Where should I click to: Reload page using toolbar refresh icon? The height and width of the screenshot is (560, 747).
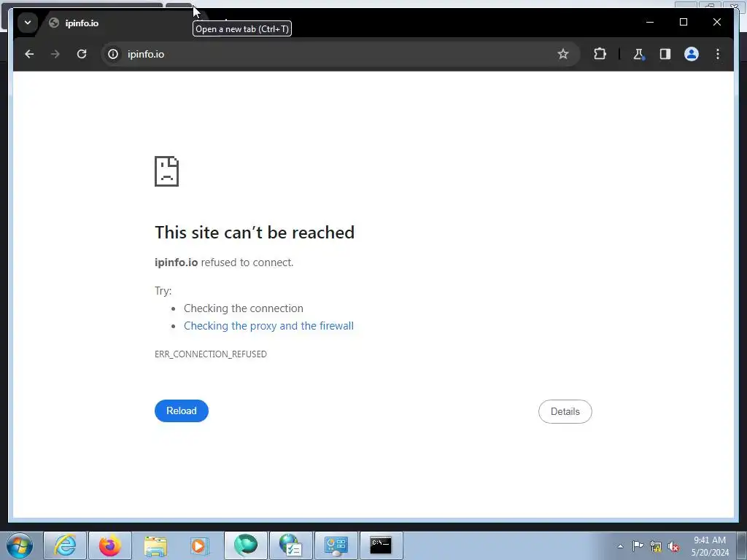tap(82, 54)
